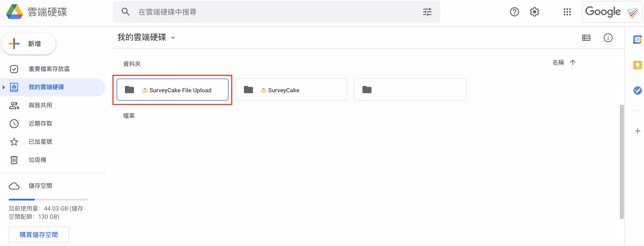Open the Google apps grid icon
The height and width of the screenshot is (246, 644).
pos(567,12)
